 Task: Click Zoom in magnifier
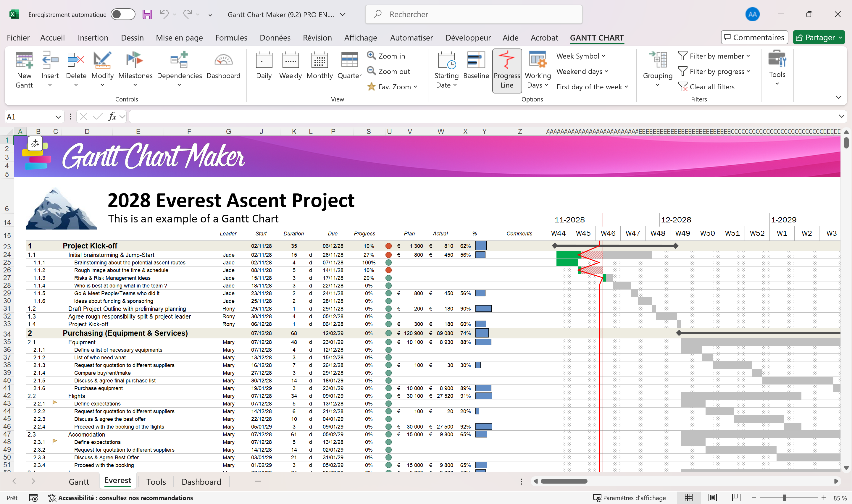coord(371,55)
